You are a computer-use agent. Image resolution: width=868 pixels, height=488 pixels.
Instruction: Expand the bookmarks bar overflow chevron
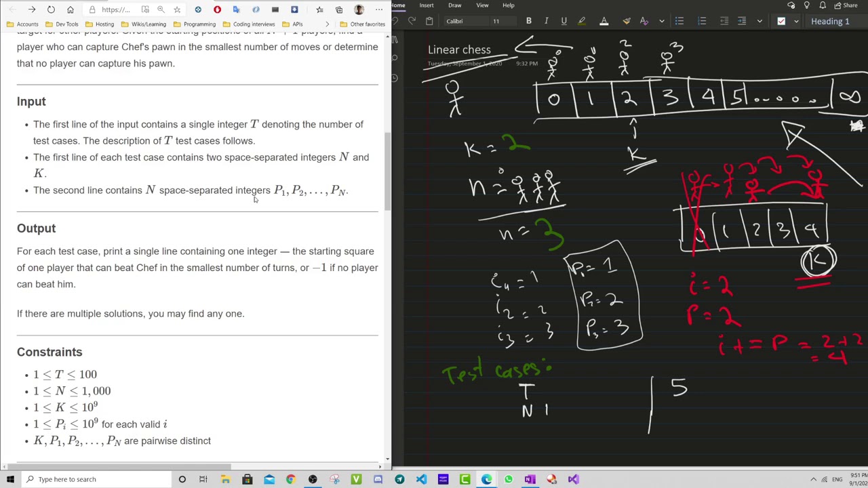coord(327,24)
